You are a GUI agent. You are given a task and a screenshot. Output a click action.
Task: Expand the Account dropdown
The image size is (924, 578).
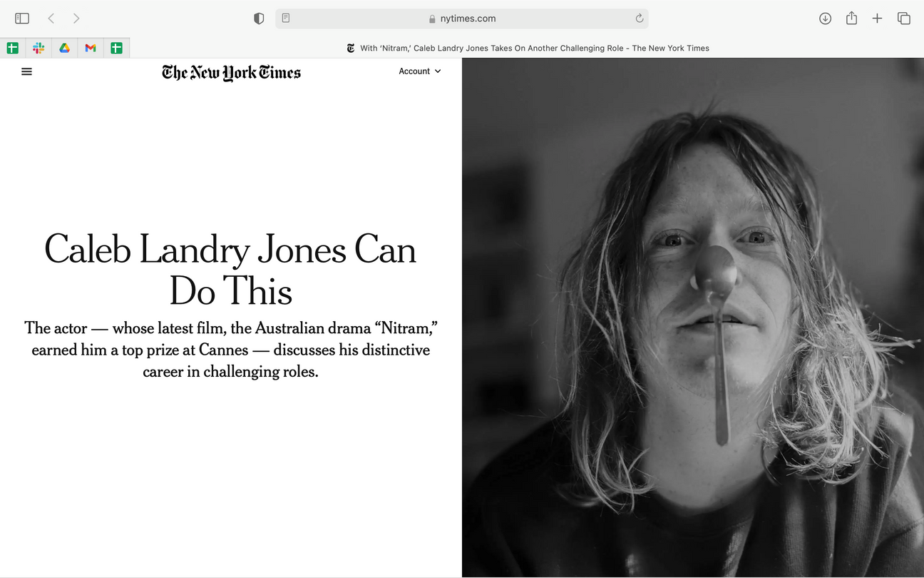tap(420, 71)
